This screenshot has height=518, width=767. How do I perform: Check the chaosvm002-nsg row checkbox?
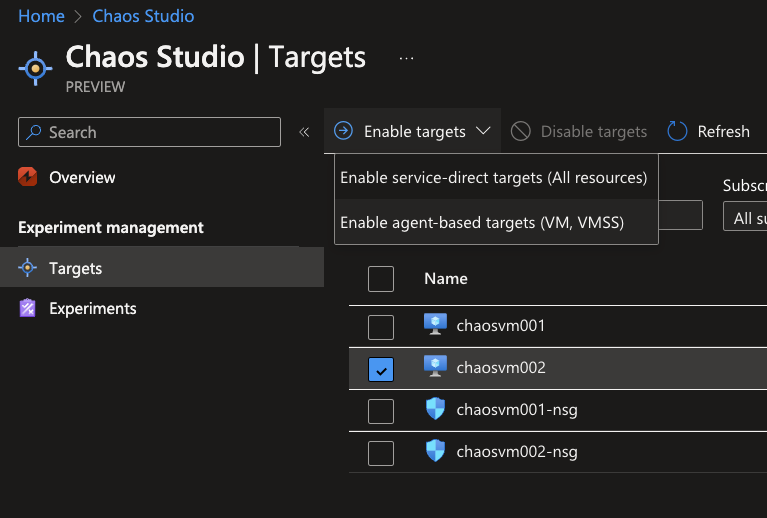coord(381,453)
